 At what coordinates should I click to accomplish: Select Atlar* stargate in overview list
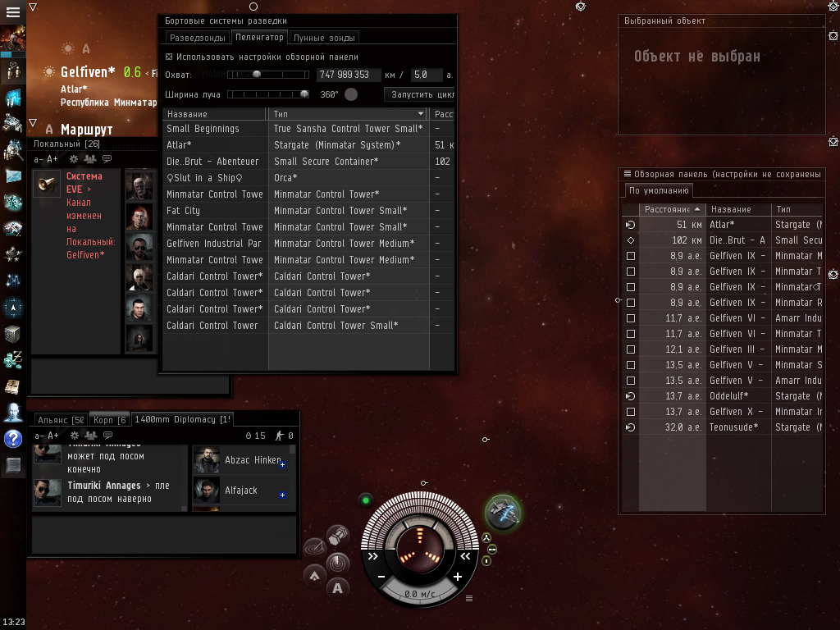[722, 225]
